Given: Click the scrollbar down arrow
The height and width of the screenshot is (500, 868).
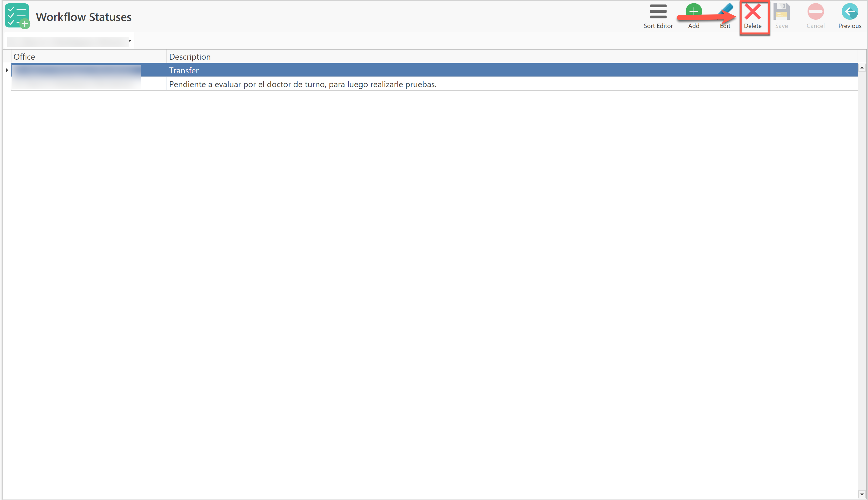Looking at the screenshot, I should click(862, 495).
